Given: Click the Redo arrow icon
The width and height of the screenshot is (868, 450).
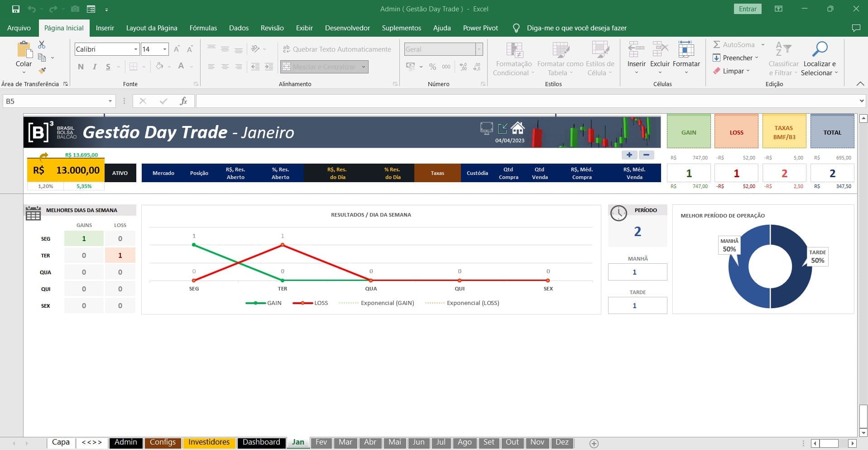Looking at the screenshot, I should [53, 9].
